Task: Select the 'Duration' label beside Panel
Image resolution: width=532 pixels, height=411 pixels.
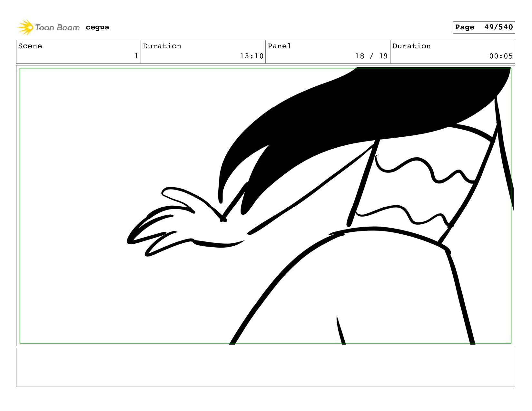Action: (411, 46)
